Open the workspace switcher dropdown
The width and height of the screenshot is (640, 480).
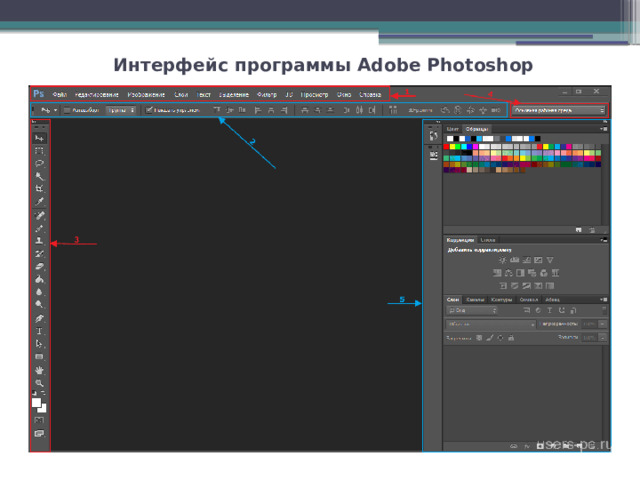tap(559, 110)
